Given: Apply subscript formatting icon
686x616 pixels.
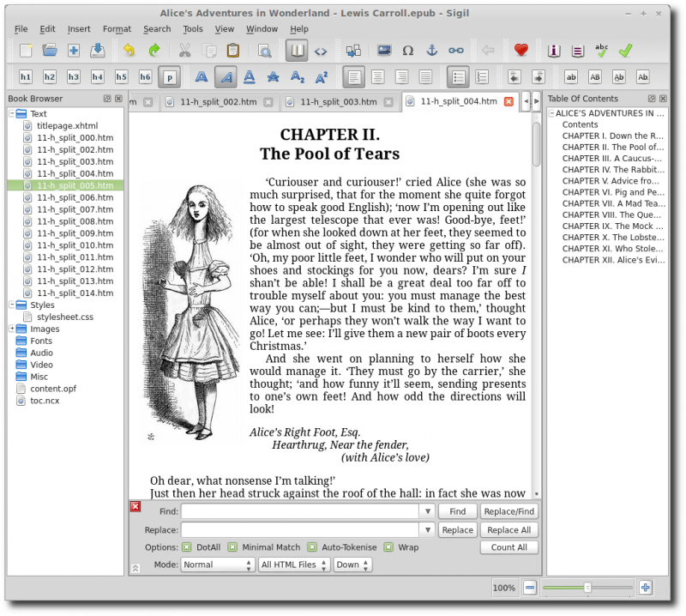Looking at the screenshot, I should [x=297, y=77].
